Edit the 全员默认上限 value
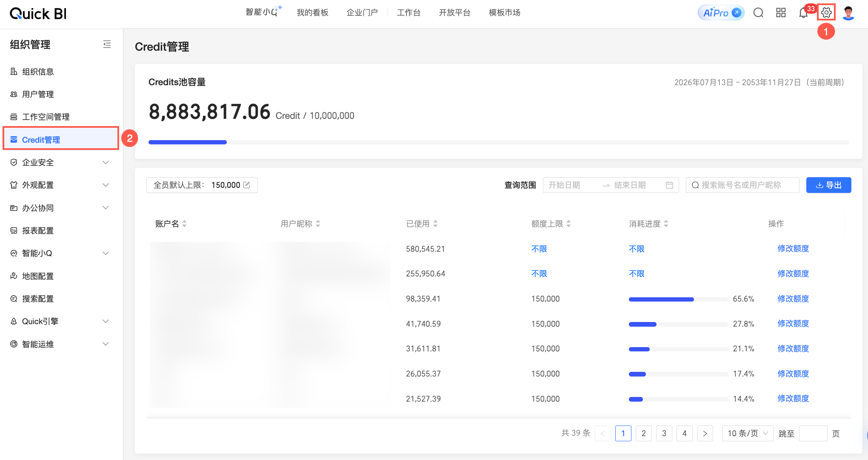 pos(246,185)
